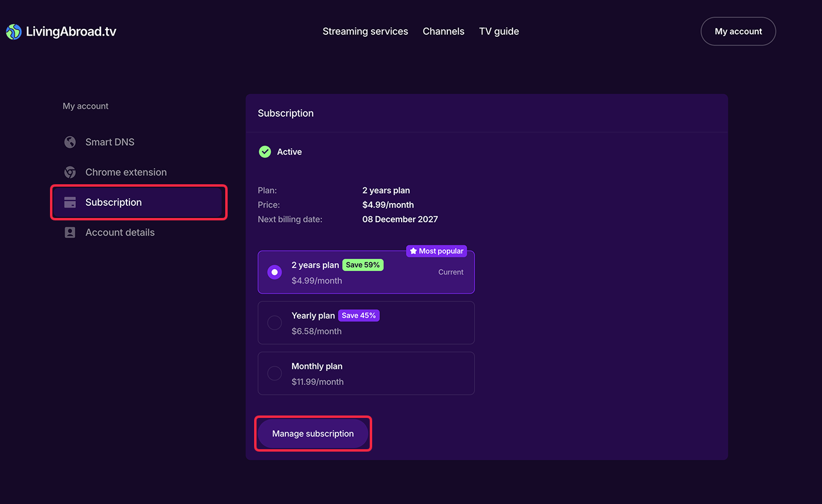Select the Yearly plan radio button
Screen dimensions: 822x504
275,323
